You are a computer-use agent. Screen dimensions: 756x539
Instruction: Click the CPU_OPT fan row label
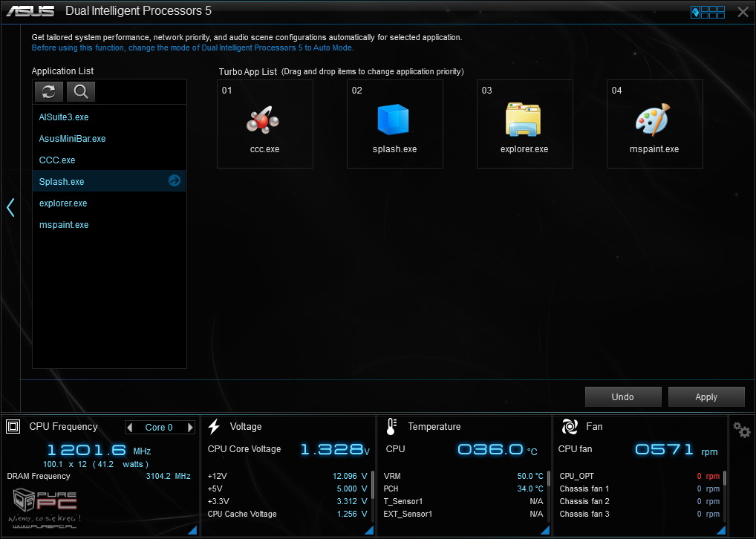coord(576,476)
